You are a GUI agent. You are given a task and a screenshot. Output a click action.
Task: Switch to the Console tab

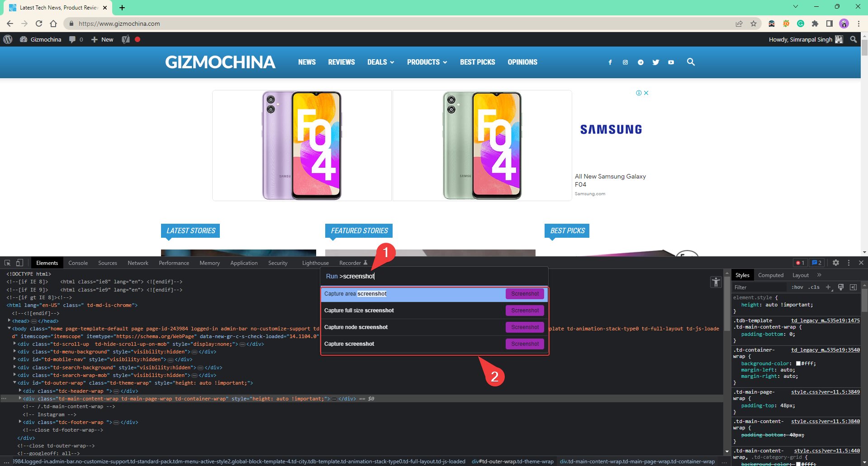tap(78, 263)
